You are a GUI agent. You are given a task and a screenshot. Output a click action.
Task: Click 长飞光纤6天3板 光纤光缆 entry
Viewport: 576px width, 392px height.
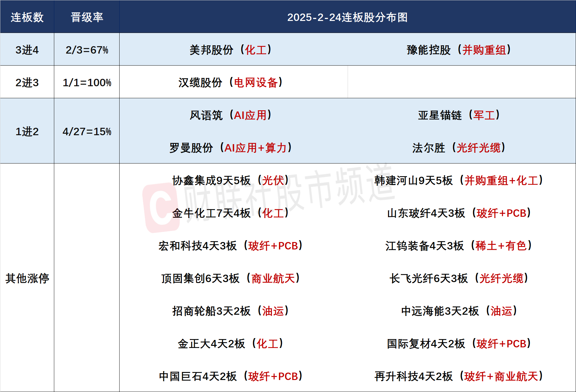tap(459, 278)
